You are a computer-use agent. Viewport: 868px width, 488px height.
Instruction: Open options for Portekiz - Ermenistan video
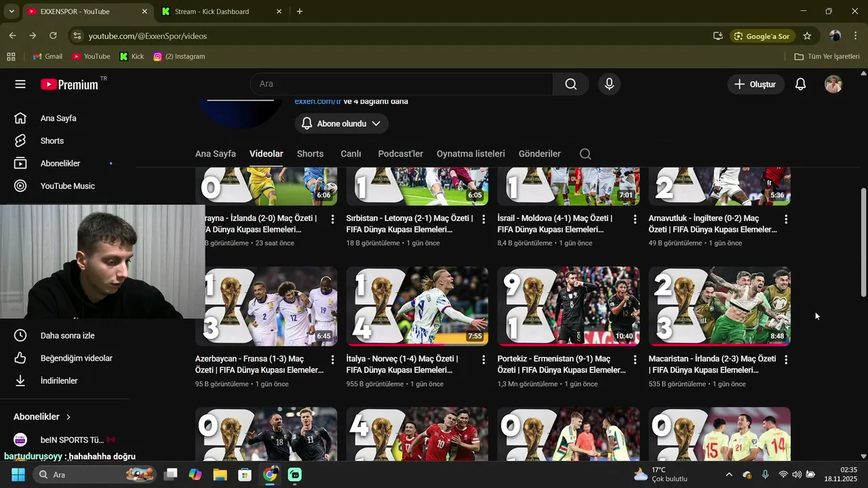tap(635, 359)
